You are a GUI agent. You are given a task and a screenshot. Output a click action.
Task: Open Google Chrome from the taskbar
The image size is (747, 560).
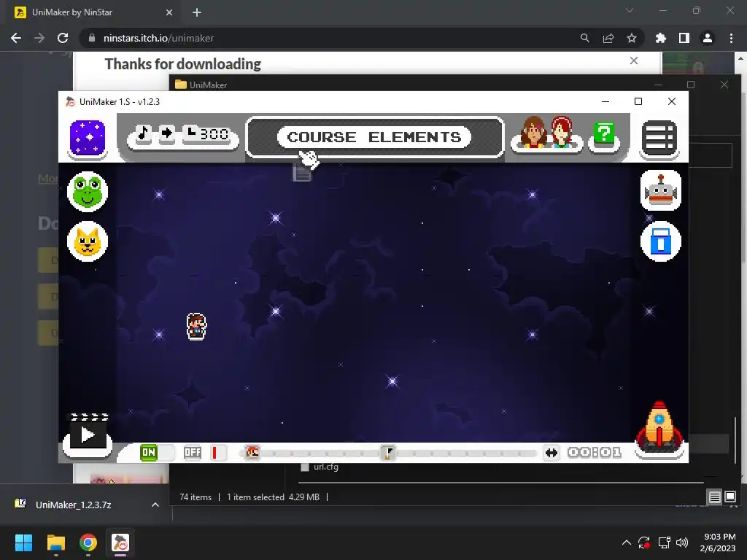(x=88, y=542)
